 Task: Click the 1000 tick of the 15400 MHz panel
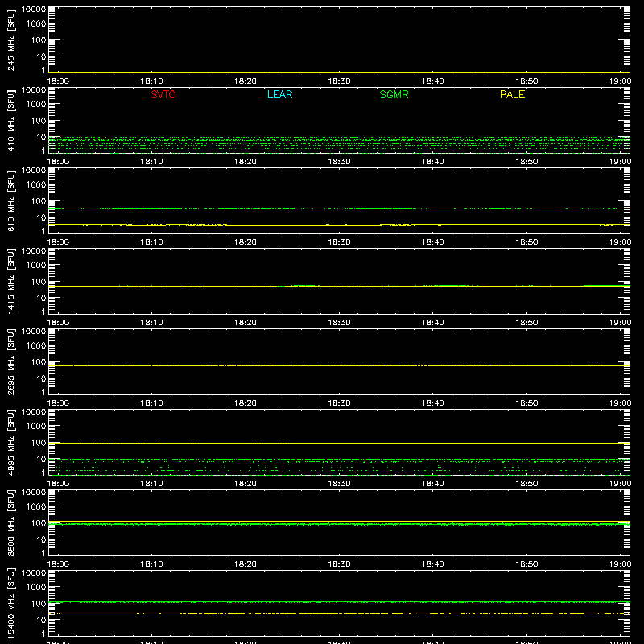pos(36,588)
